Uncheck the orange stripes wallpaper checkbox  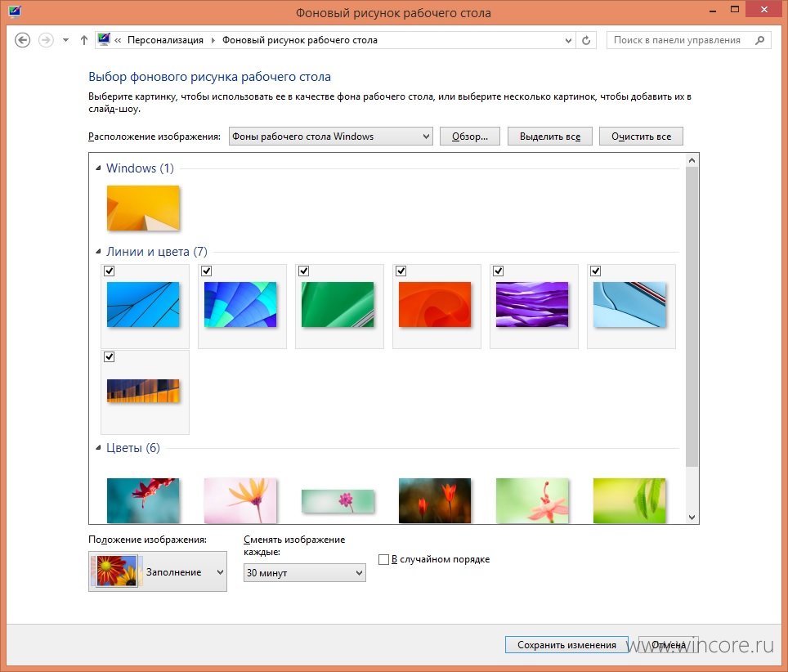click(109, 357)
